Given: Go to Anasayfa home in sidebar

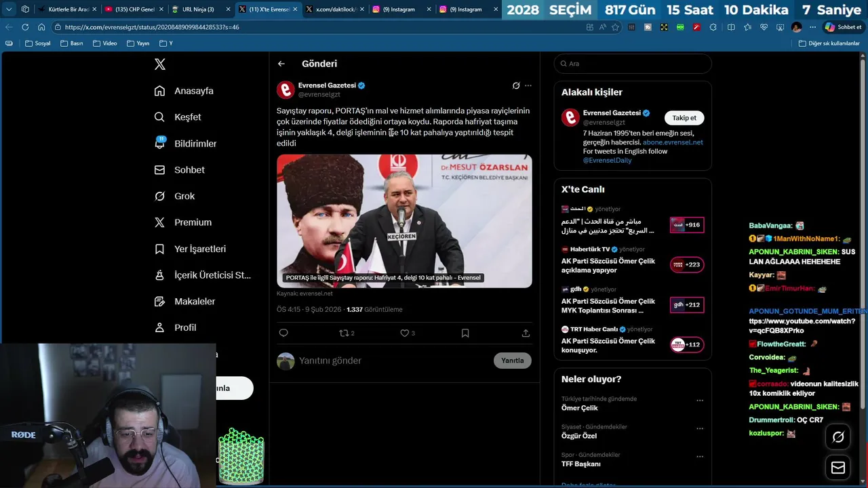Looking at the screenshot, I should coord(184,91).
